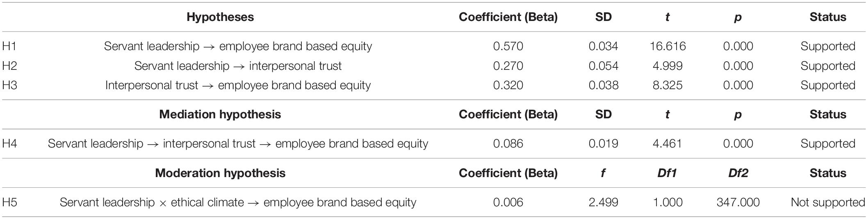Click the H1 row label

pos(9,46)
